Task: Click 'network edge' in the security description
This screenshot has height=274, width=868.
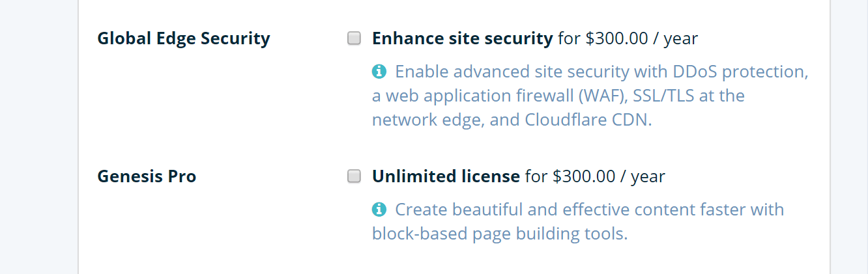Action: (427, 120)
